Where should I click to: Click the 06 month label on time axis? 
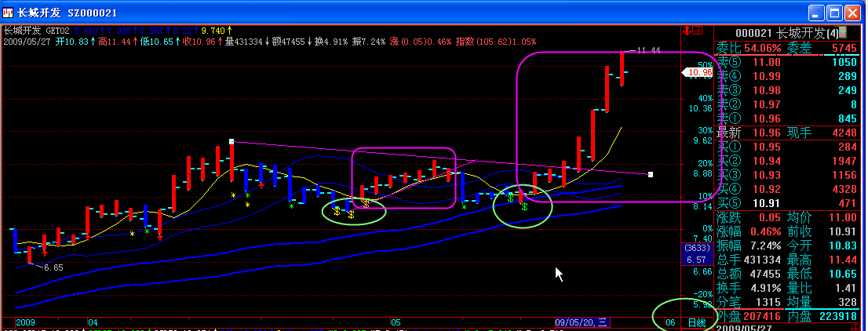tap(670, 322)
